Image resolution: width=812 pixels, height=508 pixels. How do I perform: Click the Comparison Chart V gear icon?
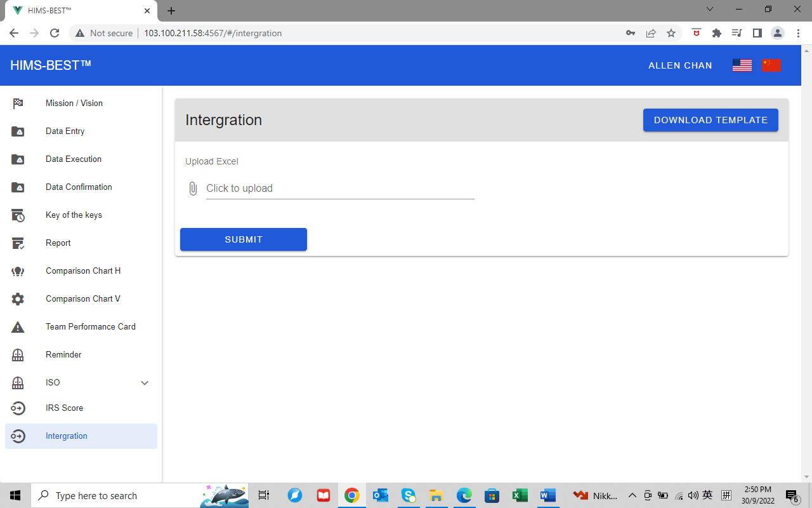tap(18, 299)
